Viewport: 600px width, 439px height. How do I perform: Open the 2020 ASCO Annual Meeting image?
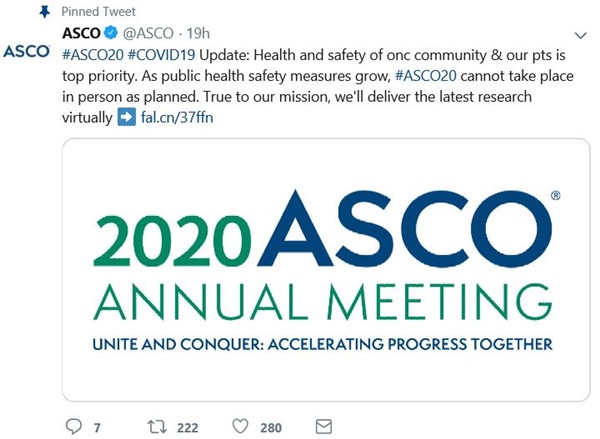click(326, 270)
